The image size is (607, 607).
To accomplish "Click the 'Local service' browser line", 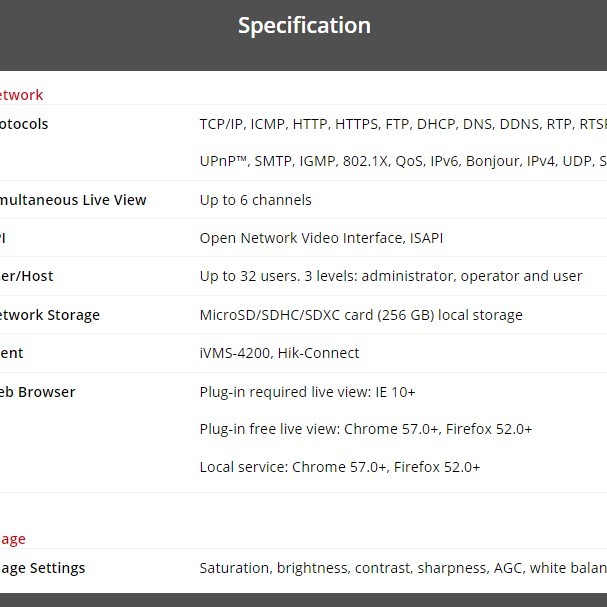I will (340, 467).
